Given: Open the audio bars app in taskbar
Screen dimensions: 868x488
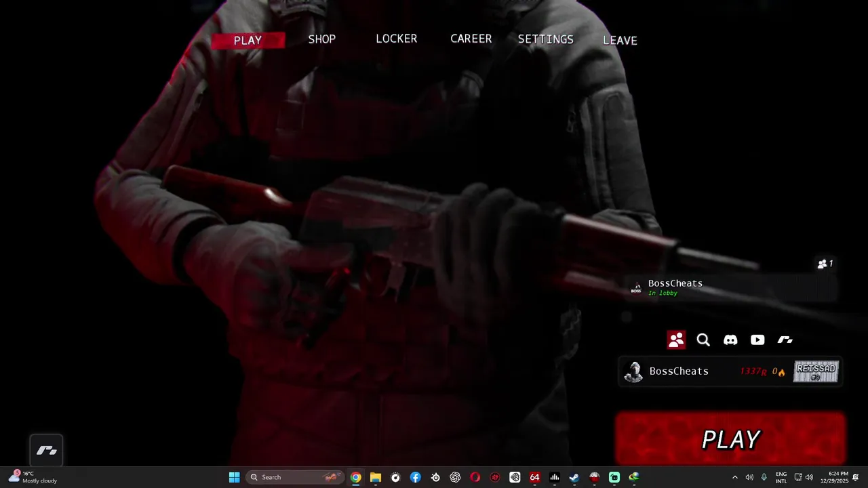Looking at the screenshot, I should [555, 477].
